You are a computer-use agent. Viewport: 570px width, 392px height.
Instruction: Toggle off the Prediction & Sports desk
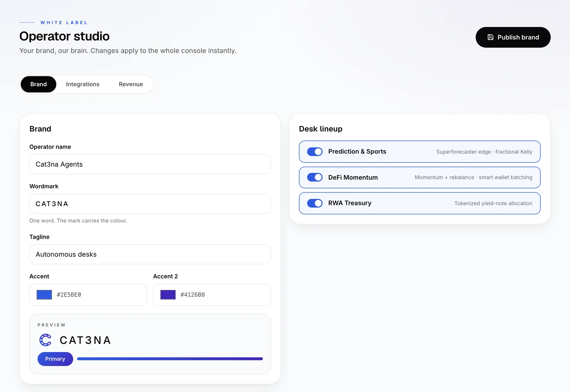coord(315,152)
